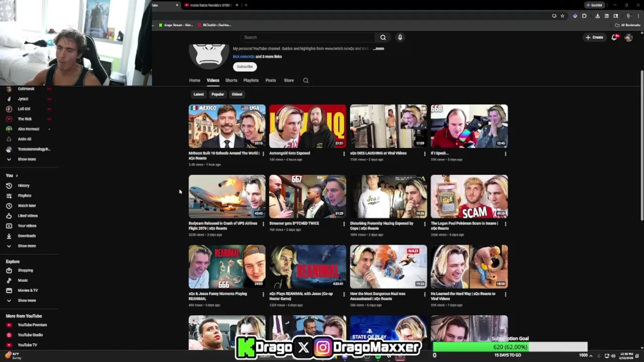Image resolution: width=644 pixels, height=362 pixels.
Task: Close the Inside Stable Ronaldo's tab
Action: pyautogui.click(x=237, y=5)
